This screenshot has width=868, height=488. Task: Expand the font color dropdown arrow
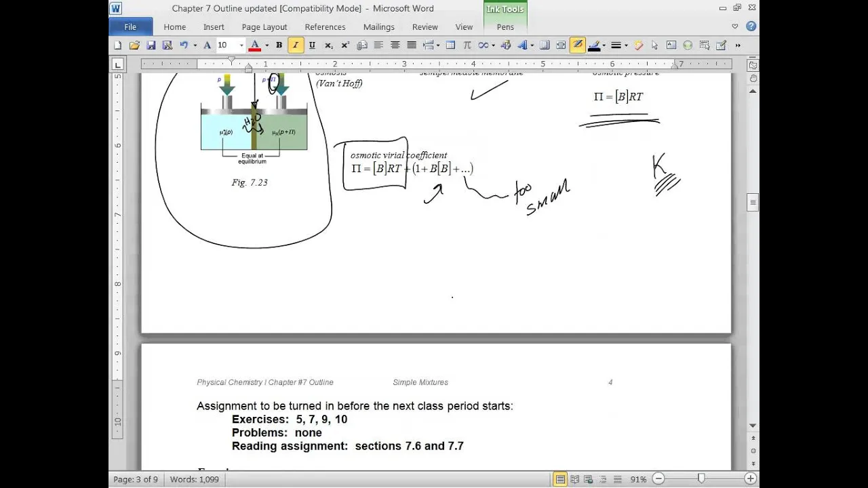coord(267,45)
